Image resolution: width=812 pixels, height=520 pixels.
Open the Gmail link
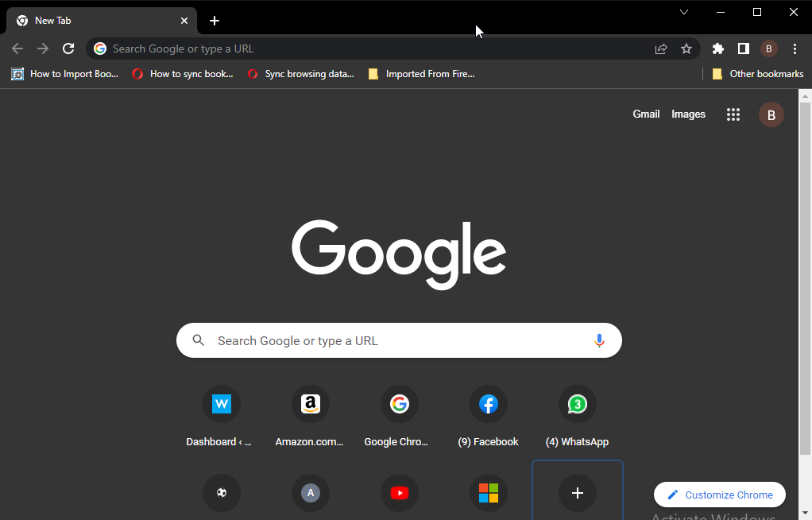coord(646,114)
